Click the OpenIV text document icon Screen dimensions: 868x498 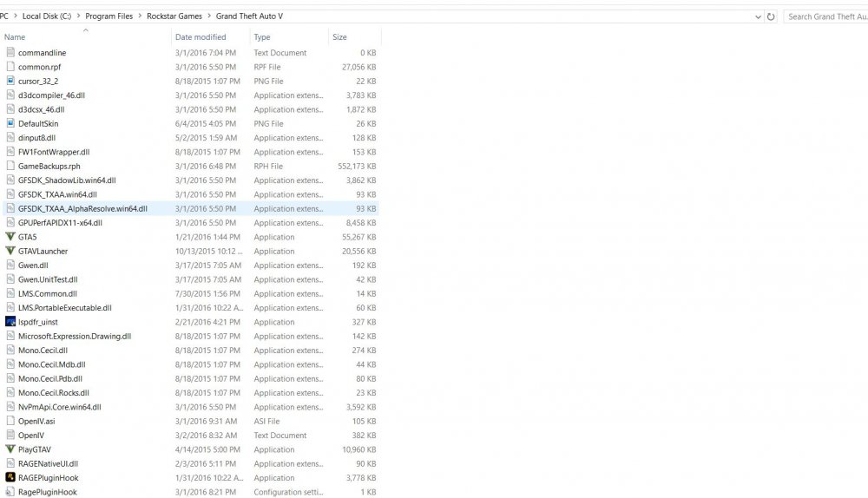pyautogui.click(x=10, y=435)
